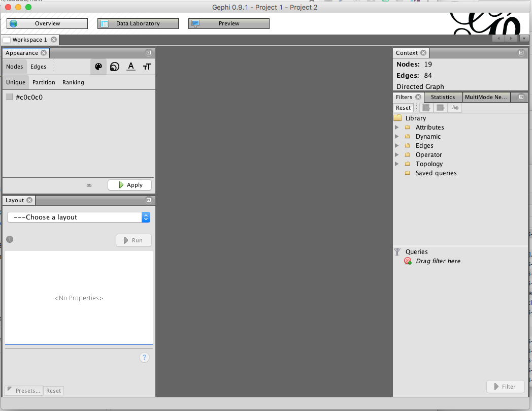The height and width of the screenshot is (411, 532).
Task: Open the node size option in Appearance
Action: 115,67
